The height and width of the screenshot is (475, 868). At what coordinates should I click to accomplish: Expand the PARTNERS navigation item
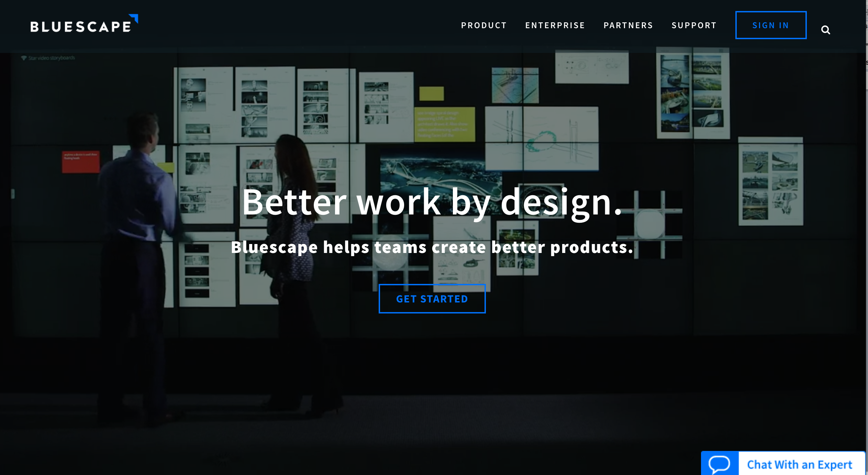(x=628, y=25)
